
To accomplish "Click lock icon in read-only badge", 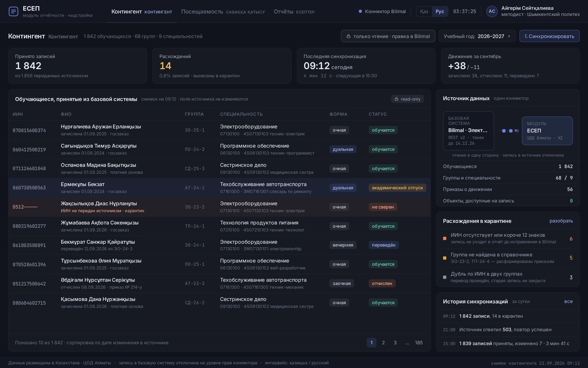I will [396, 99].
